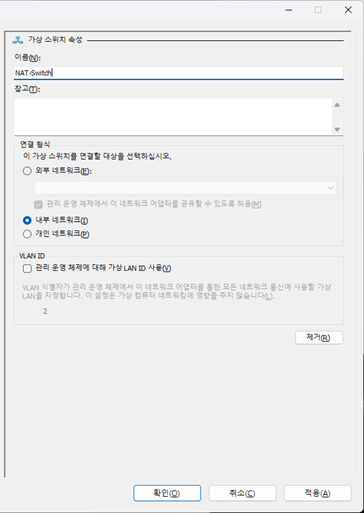Close the dialog window
Image resolution: width=364 pixels, height=515 pixels.
point(348,10)
